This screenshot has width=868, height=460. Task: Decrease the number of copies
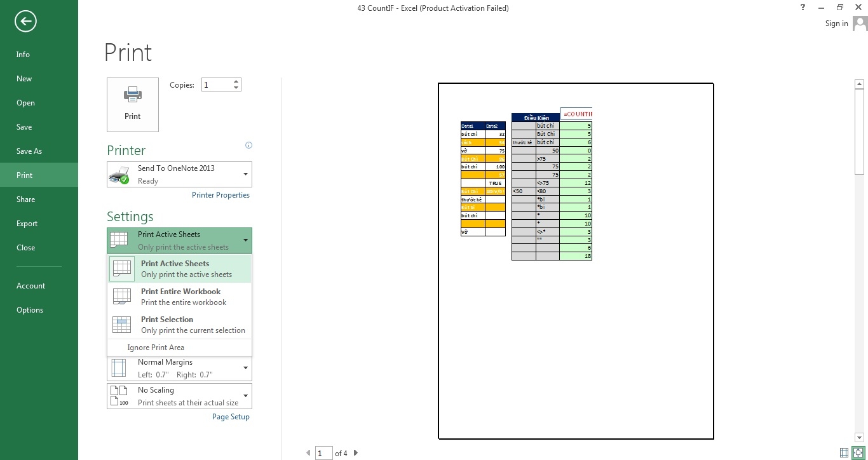[236, 88]
